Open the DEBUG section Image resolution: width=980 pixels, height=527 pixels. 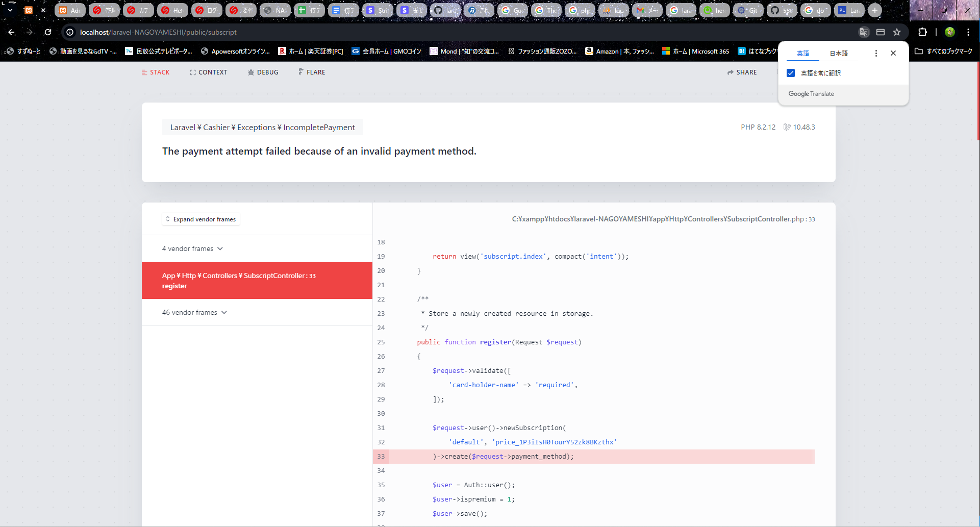263,72
